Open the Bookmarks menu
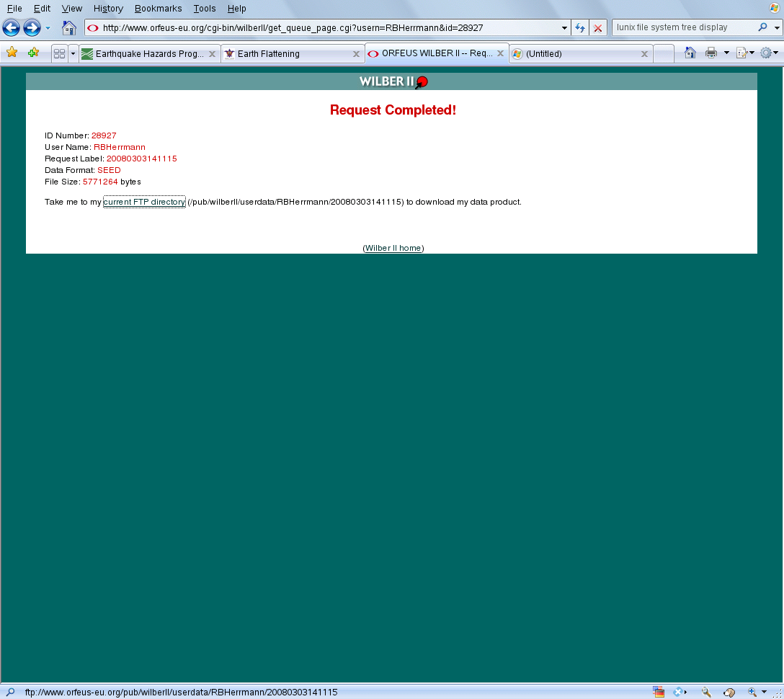 [x=158, y=9]
